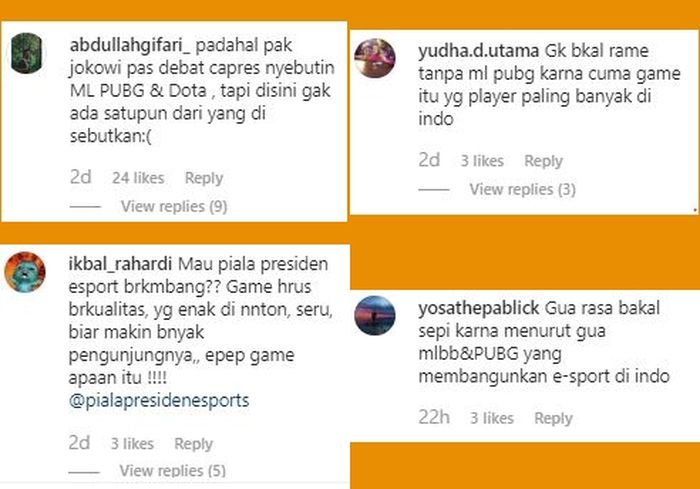Click ikbal_rahardi's avatar image
Image resolution: width=700 pixels, height=489 pixels.
[25, 272]
